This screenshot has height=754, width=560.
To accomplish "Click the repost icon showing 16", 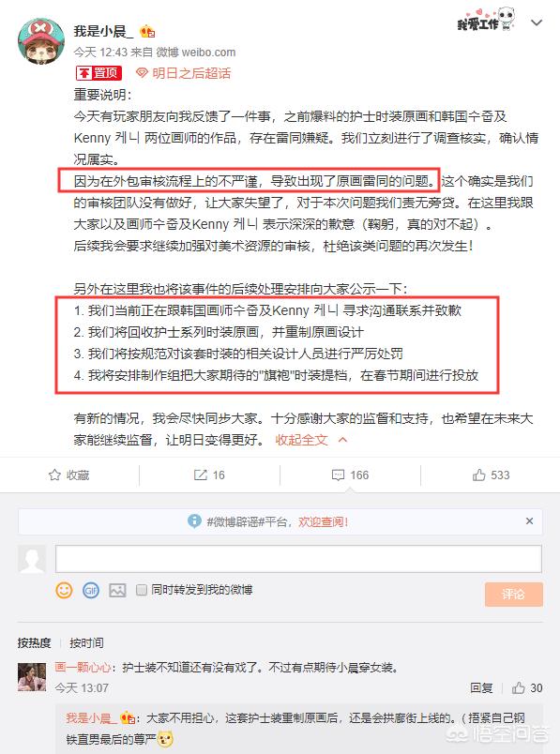I will click(200, 475).
